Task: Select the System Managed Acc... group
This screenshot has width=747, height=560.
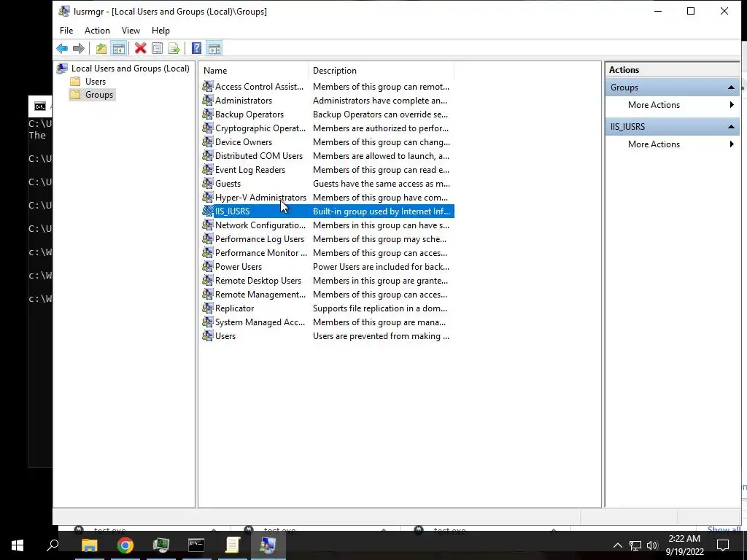Action: click(260, 322)
